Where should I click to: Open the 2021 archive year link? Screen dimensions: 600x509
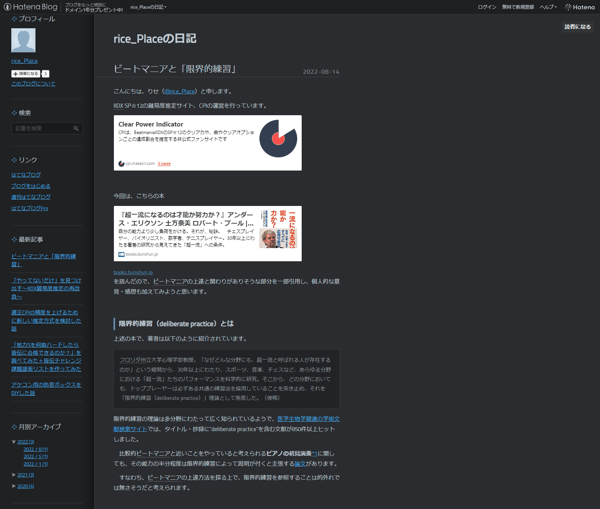(x=26, y=475)
